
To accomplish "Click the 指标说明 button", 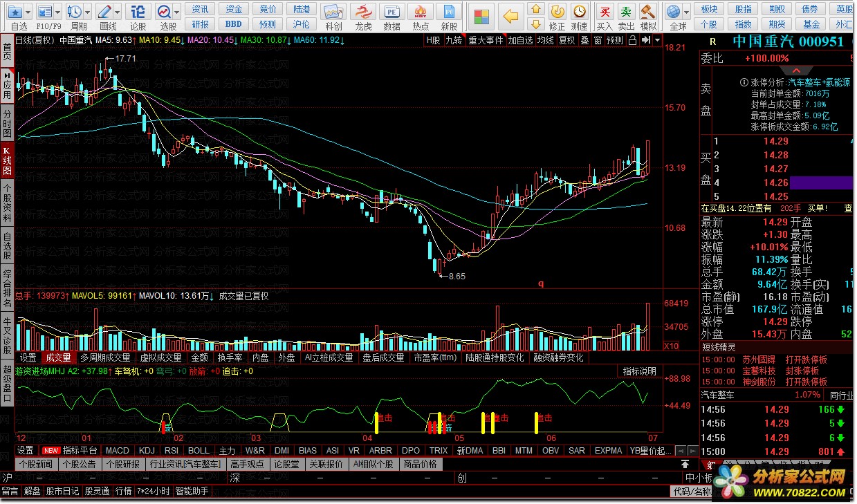I will 639,371.
